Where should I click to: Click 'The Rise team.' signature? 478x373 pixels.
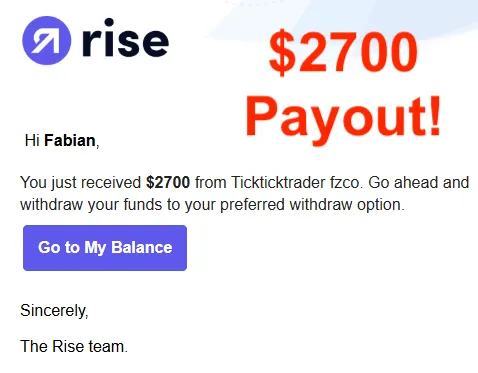pos(74,346)
